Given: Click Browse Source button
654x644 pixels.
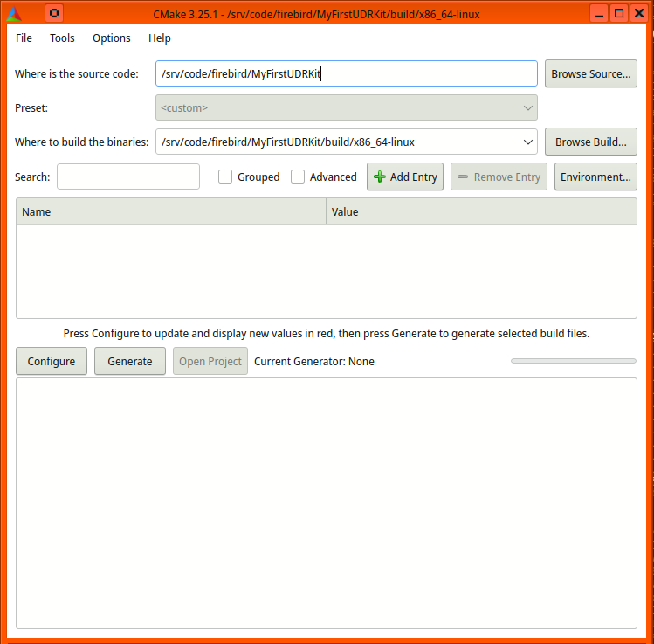Looking at the screenshot, I should pyautogui.click(x=590, y=73).
